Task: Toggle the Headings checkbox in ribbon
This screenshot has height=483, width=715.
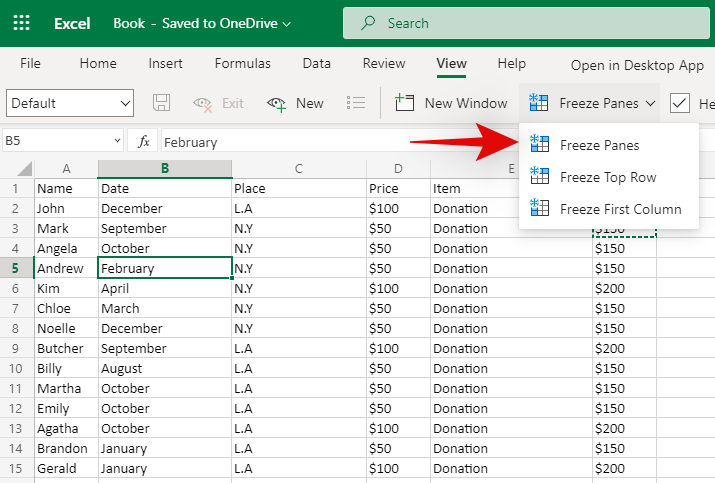Action: click(x=680, y=103)
